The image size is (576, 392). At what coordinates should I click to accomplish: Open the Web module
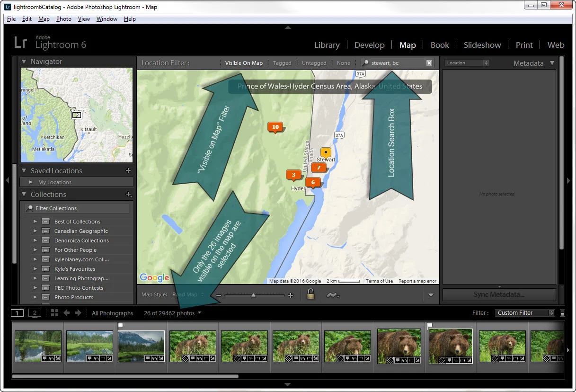(x=556, y=45)
